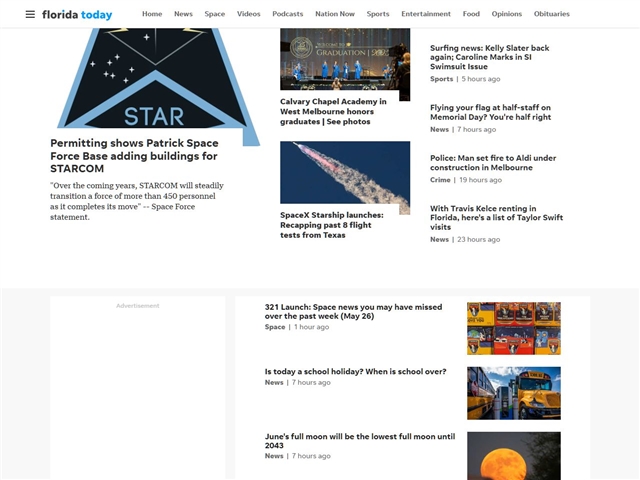Image resolution: width=640 pixels, height=480 pixels.
Task: Open the News section in navigation
Action: 183,14
